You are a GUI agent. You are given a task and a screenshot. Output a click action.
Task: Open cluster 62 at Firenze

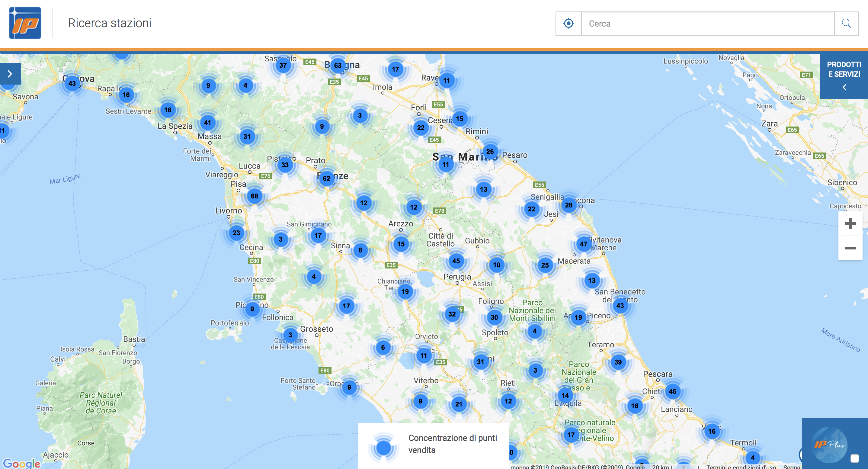click(x=326, y=178)
